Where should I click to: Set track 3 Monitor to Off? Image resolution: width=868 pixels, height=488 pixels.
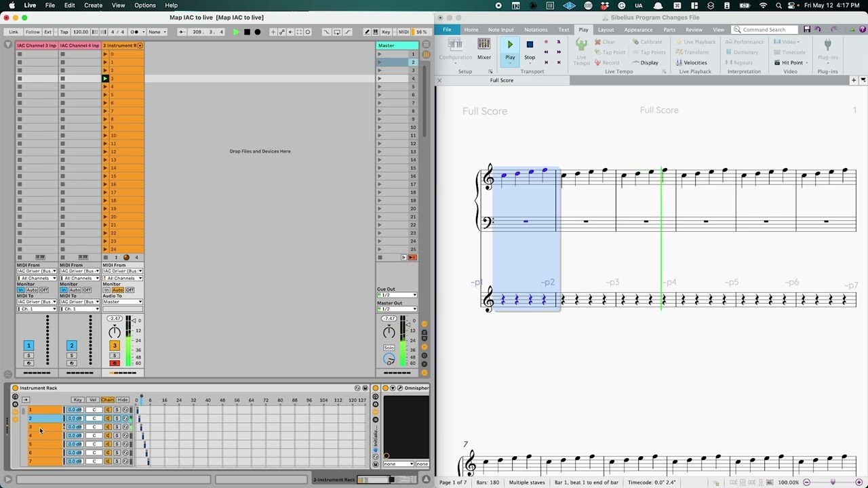pos(130,290)
